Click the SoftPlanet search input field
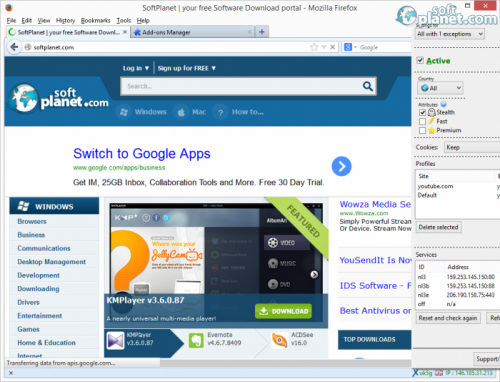The image size is (500, 382). tap(241, 86)
